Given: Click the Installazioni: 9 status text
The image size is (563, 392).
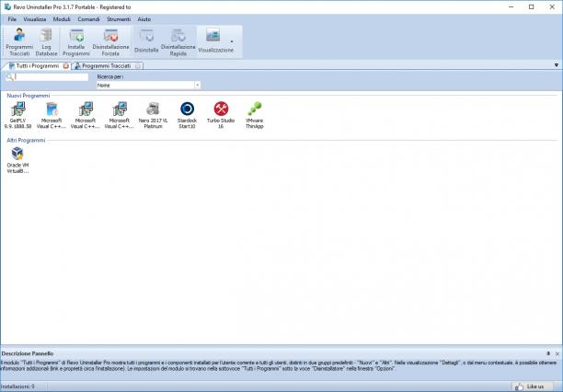Looking at the screenshot, I should point(18,386).
